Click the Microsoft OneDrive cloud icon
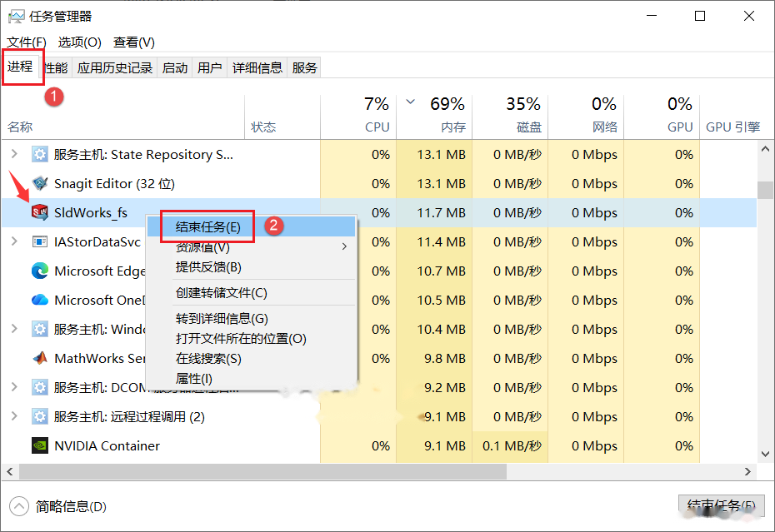The width and height of the screenshot is (775, 532). [39, 300]
